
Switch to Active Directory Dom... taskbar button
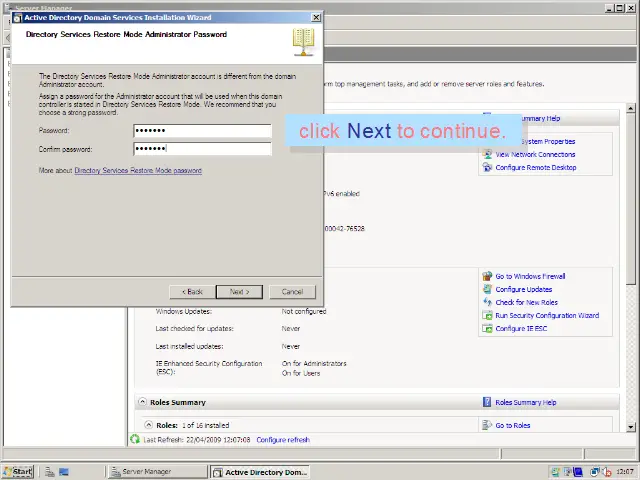pyautogui.click(x=260, y=472)
